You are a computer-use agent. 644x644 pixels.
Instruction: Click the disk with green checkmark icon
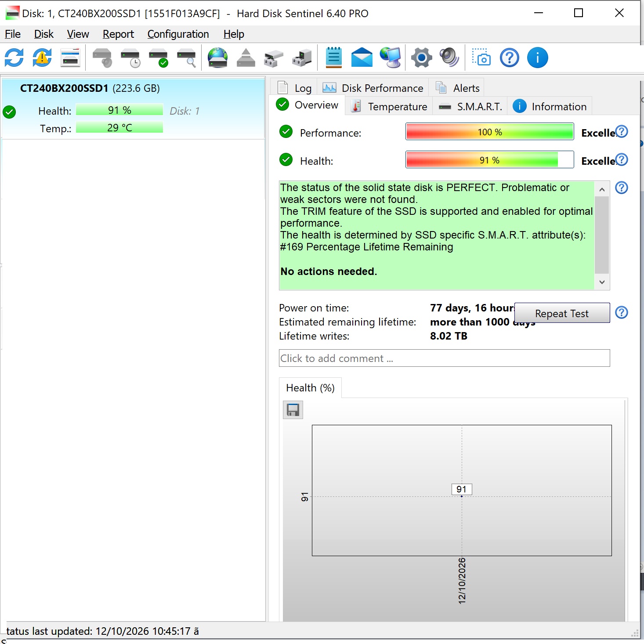(159, 58)
